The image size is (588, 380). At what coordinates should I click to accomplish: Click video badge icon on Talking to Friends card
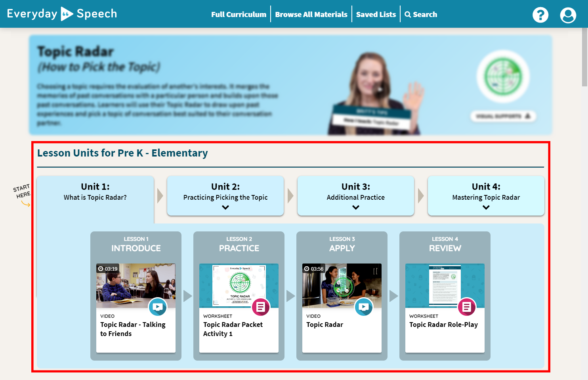pos(158,307)
